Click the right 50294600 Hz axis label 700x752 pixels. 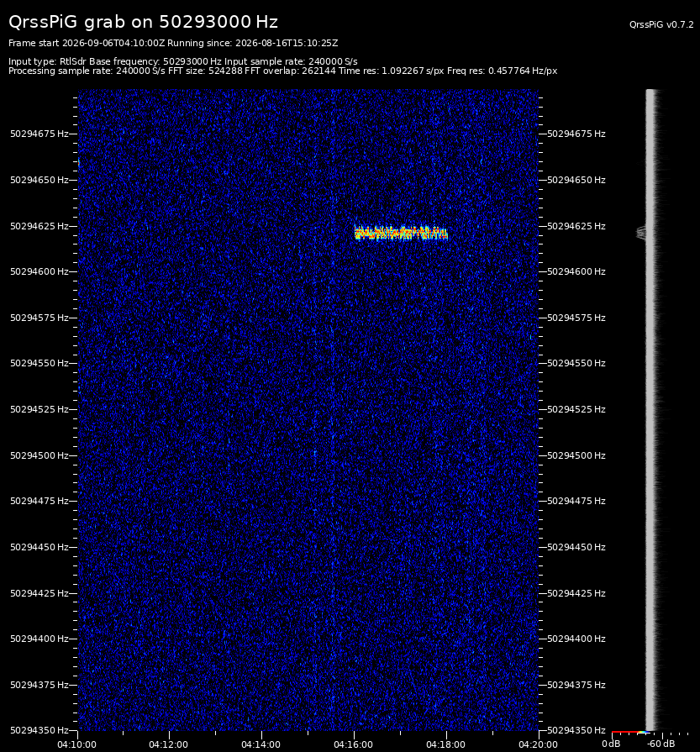click(576, 271)
